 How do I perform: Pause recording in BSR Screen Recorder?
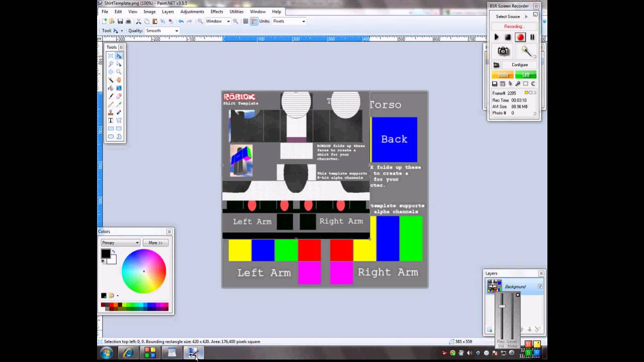(x=532, y=37)
